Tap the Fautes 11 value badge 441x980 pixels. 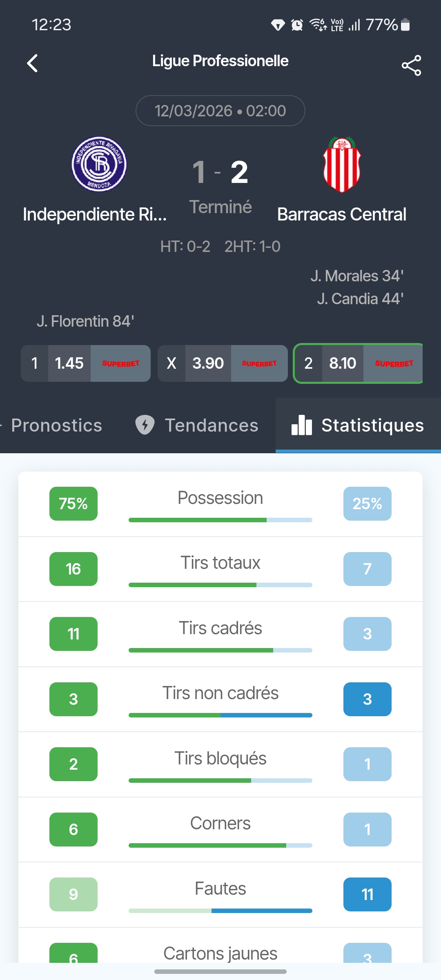pos(367,894)
